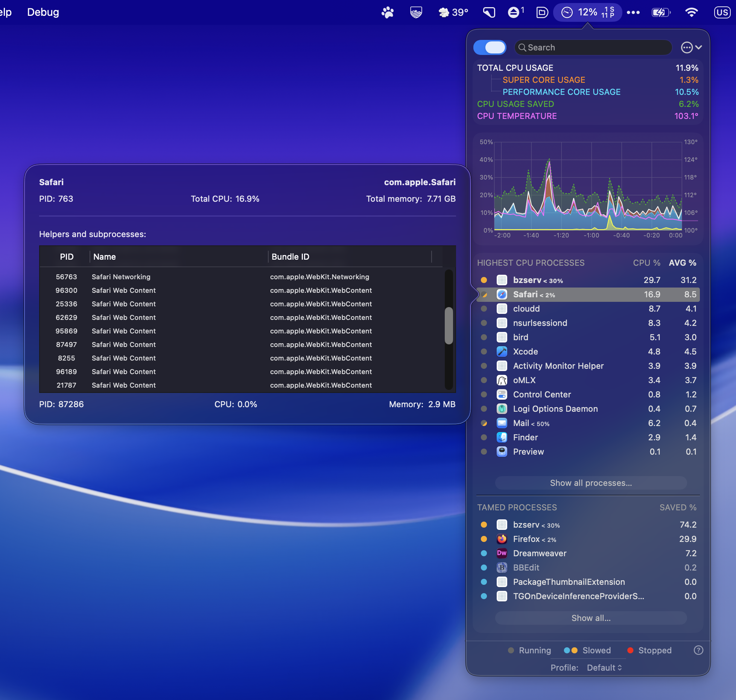Open the Wi-Fi status icon
The width and height of the screenshot is (736, 700).
click(x=692, y=12)
